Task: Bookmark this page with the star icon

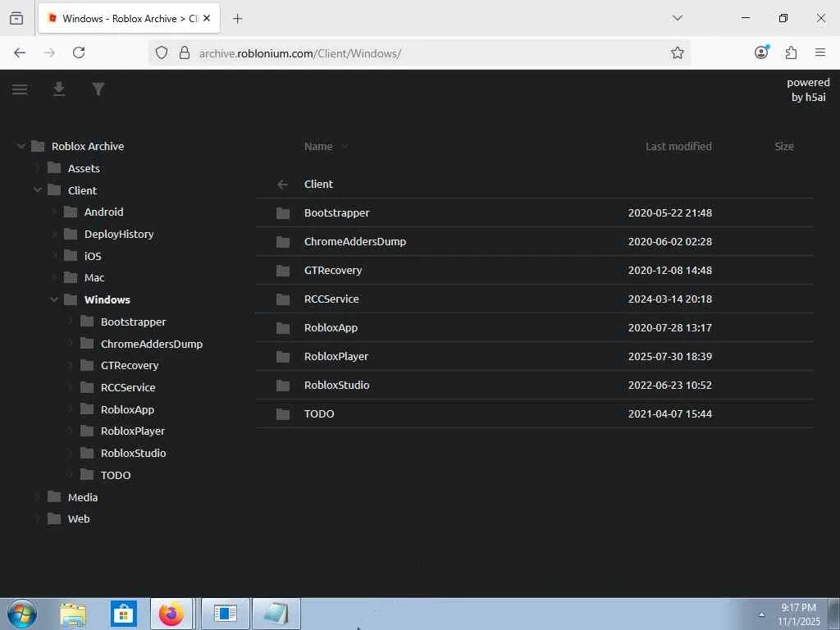Action: point(677,52)
